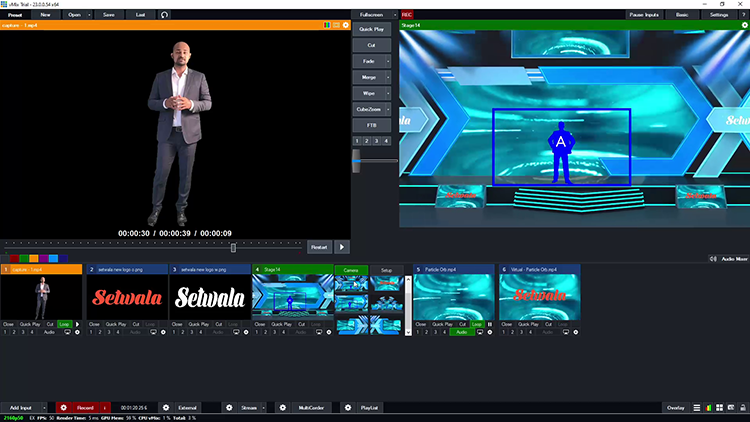Viewport: 750px width, 422px height.
Task: Click PlayList settings gear icon
Action: click(x=348, y=408)
